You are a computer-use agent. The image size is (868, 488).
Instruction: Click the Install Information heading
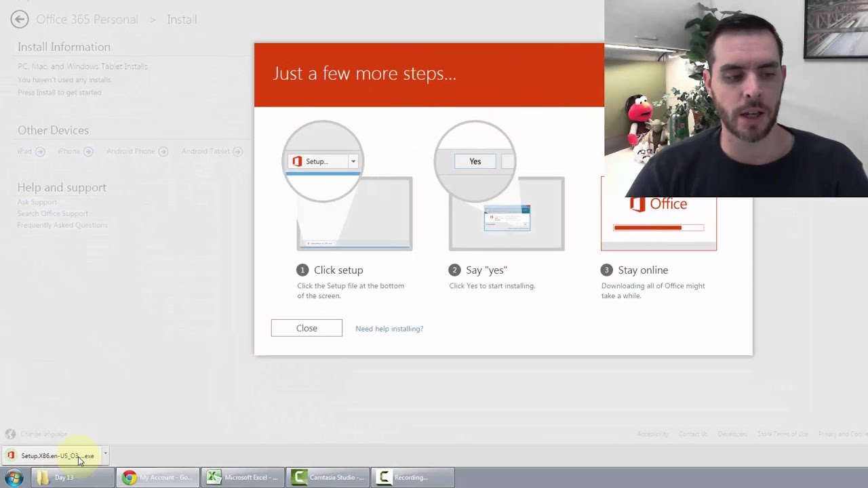tap(64, 47)
